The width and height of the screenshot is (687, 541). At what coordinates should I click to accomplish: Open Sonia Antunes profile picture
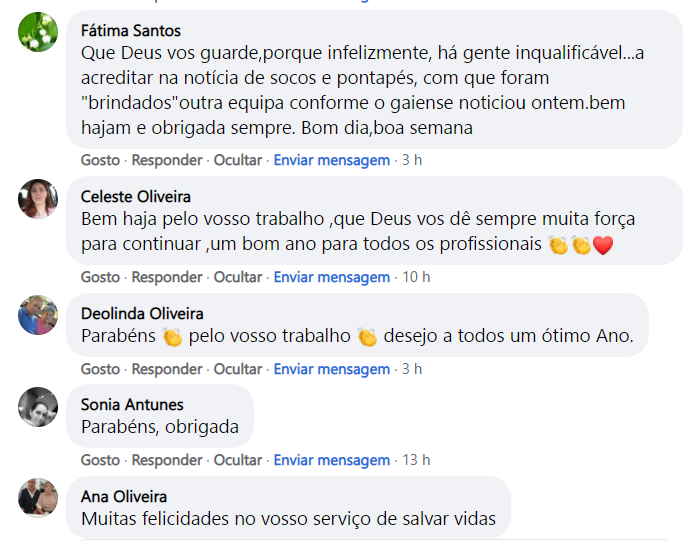[39, 407]
